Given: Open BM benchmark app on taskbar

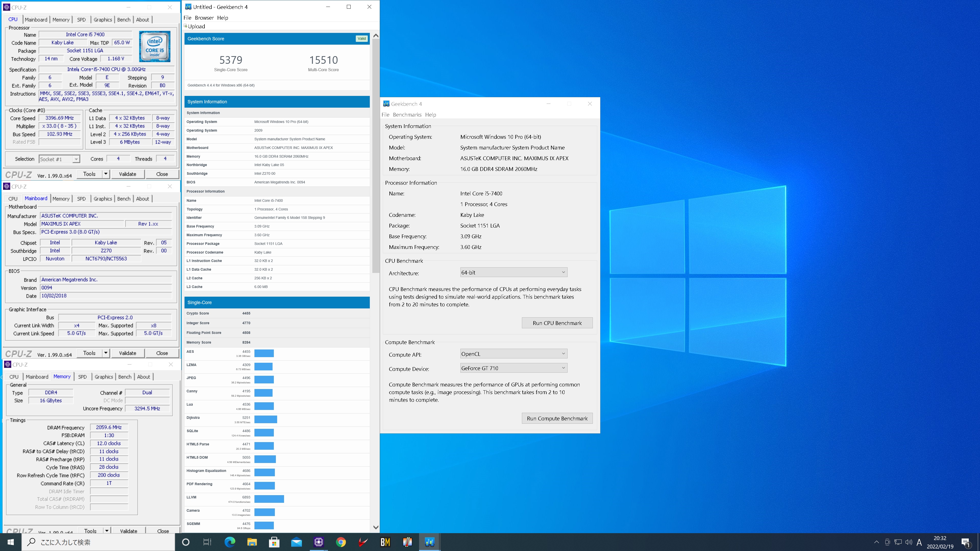Looking at the screenshot, I should coord(385,542).
